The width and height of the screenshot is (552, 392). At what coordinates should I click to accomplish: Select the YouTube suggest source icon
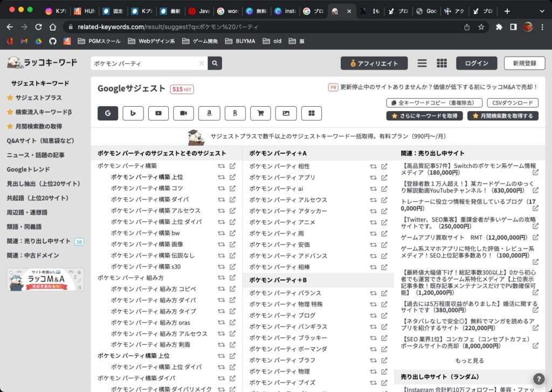point(158,113)
